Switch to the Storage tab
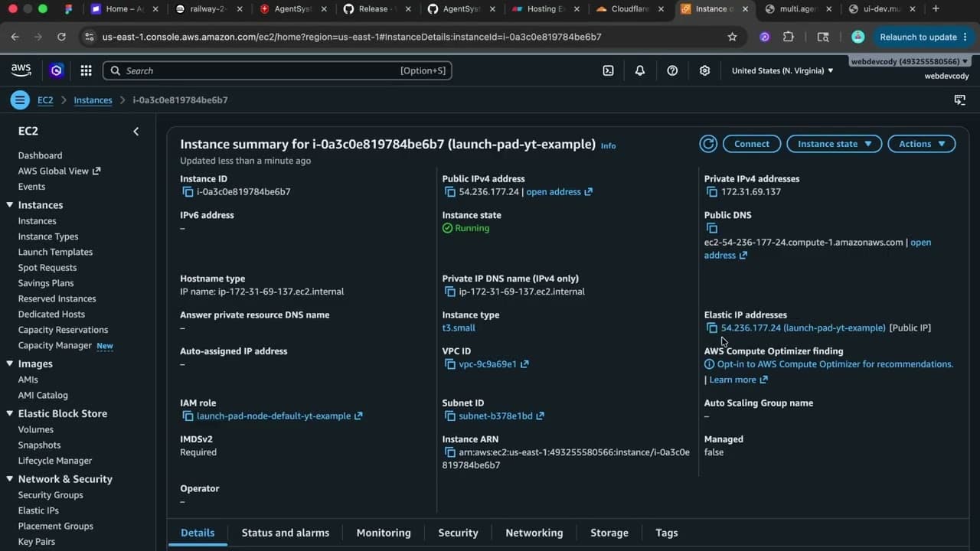Image resolution: width=980 pixels, height=551 pixels. pyautogui.click(x=609, y=533)
